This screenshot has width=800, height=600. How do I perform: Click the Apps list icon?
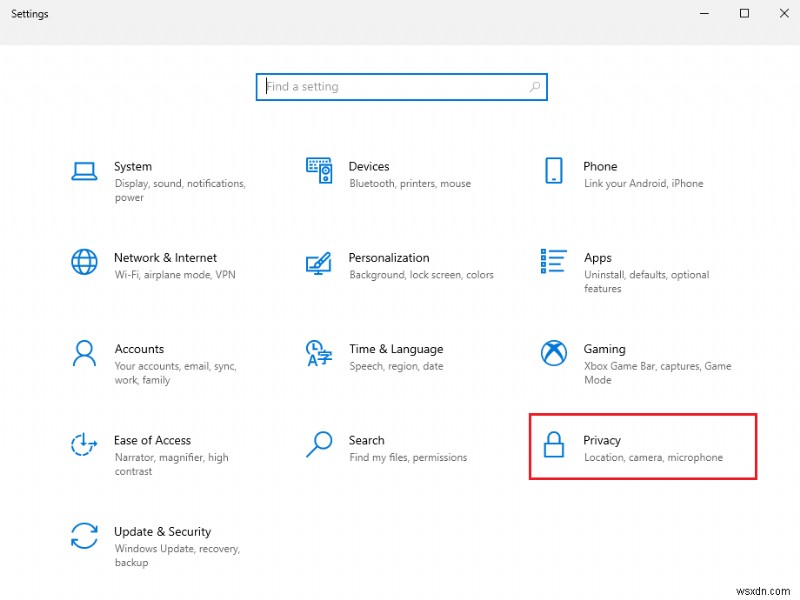(553, 262)
